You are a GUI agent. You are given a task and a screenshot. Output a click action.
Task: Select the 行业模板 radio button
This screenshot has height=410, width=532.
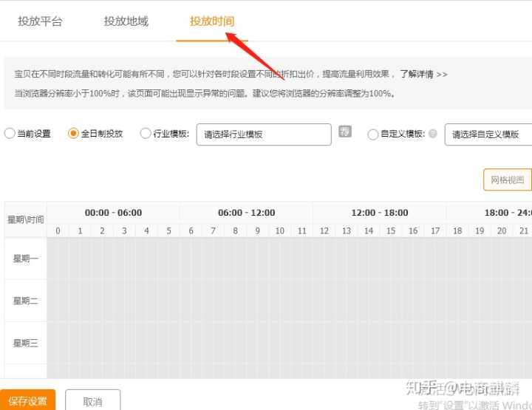tap(146, 133)
